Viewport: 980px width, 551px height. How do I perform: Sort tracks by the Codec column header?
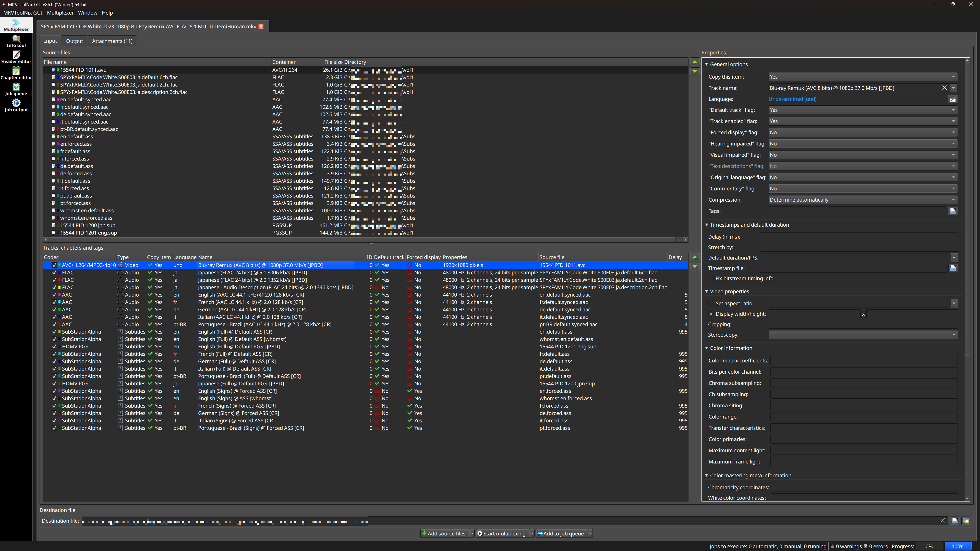pyautogui.click(x=79, y=258)
